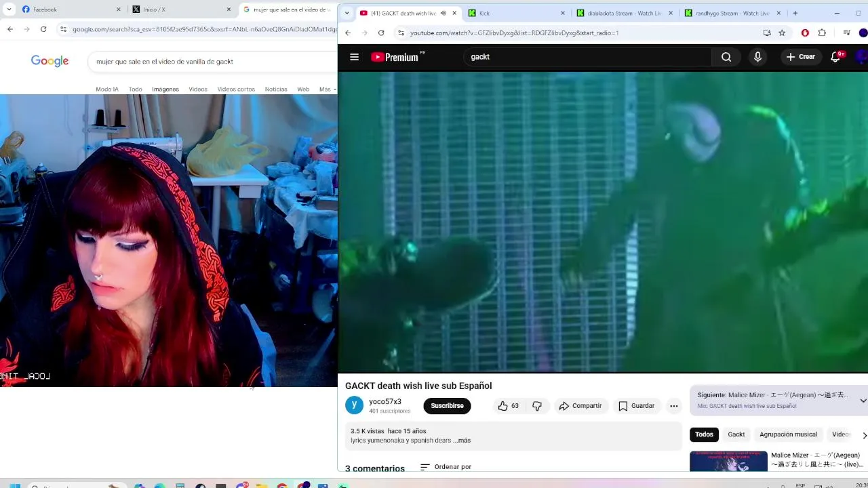The image size is (868, 488).
Task: Mute the GACKT tab audio speaker icon
Action: pyautogui.click(x=443, y=13)
